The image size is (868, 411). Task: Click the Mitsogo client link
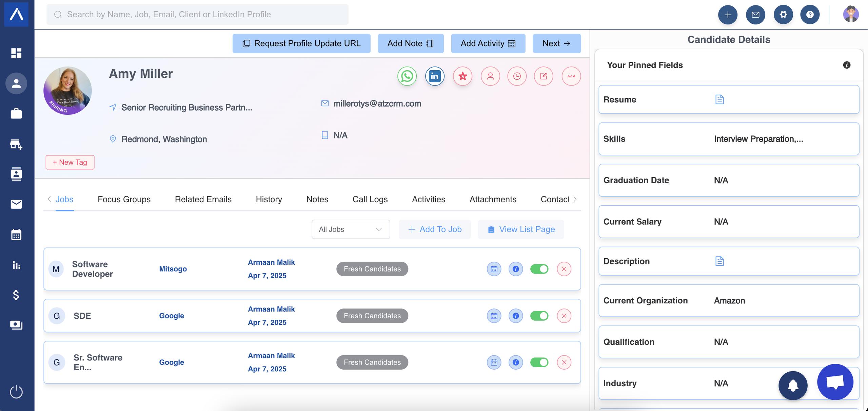point(173,269)
